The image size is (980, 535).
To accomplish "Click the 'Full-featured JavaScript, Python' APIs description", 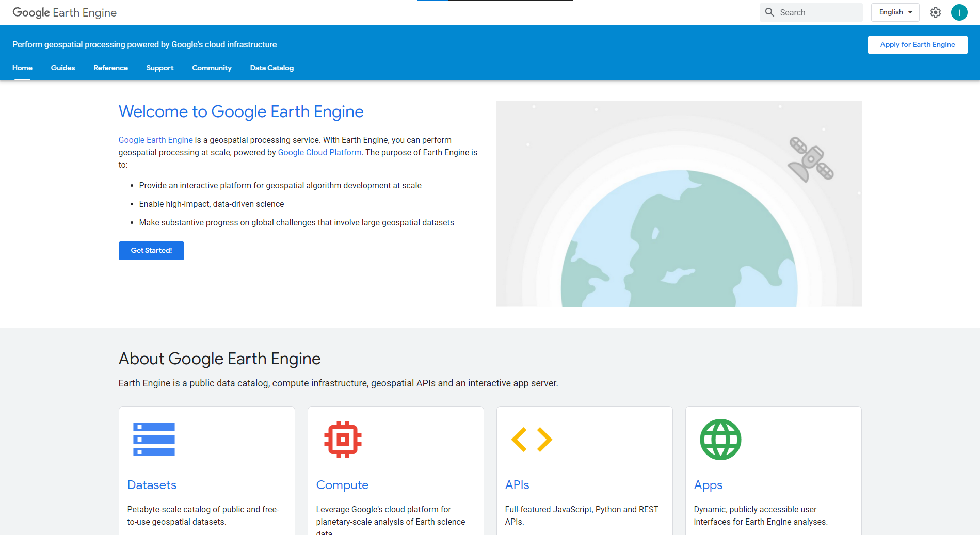I will point(582,516).
